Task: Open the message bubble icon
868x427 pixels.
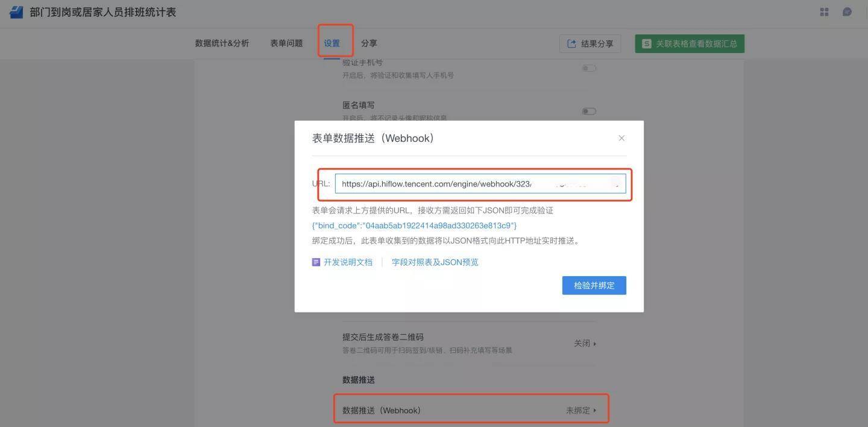Action: [847, 12]
